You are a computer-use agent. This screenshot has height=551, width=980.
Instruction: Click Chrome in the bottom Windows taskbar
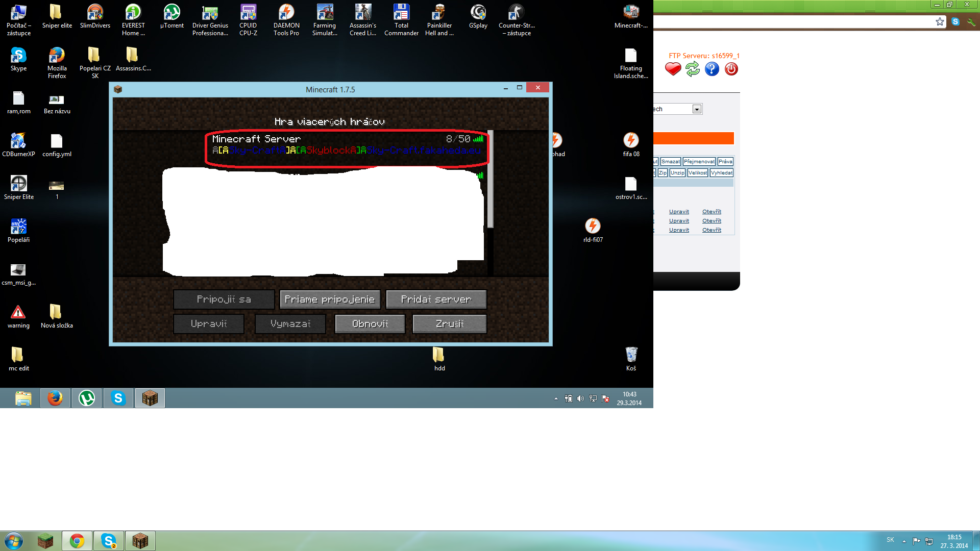coord(77,541)
